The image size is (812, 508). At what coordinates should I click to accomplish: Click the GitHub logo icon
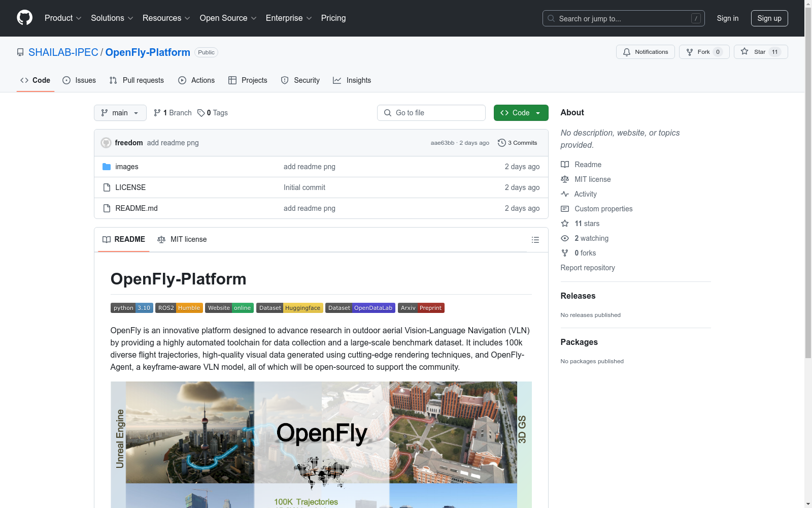[24, 18]
